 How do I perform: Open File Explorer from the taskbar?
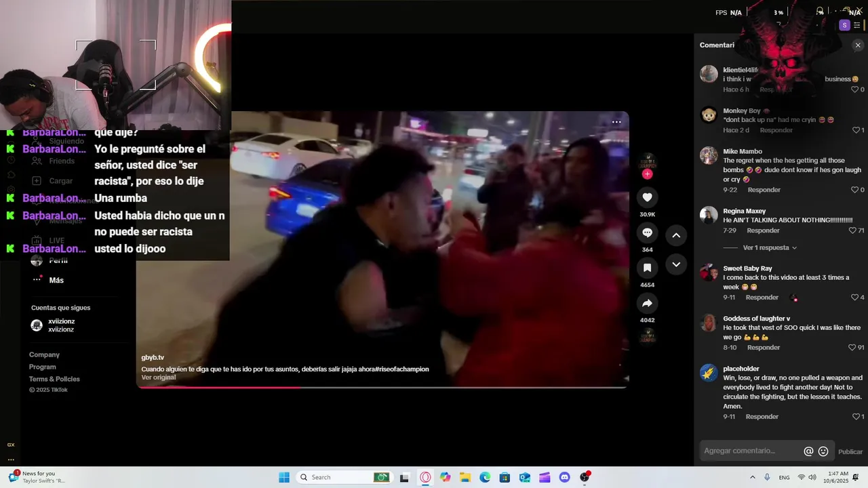coord(465,477)
